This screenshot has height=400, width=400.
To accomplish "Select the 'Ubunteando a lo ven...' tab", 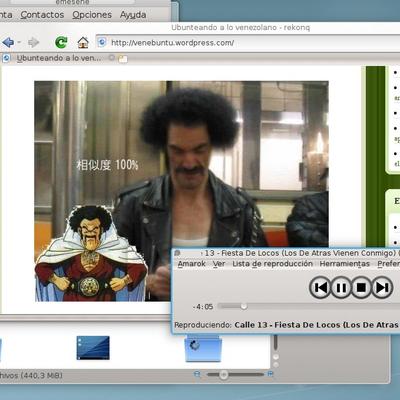I will click(x=58, y=58).
